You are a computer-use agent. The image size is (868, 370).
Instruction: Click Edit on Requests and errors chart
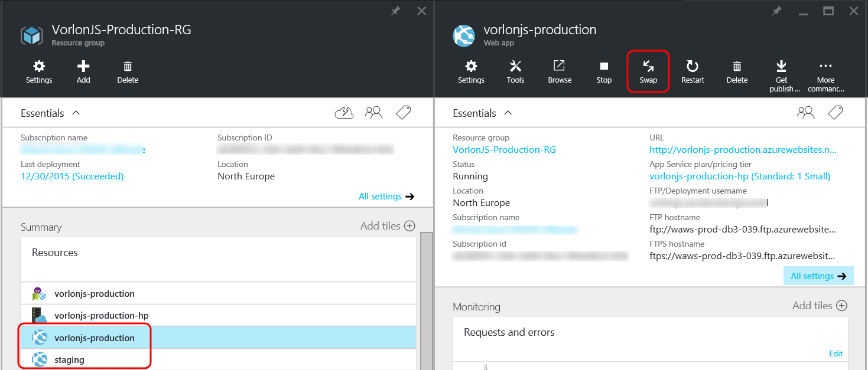coord(836,353)
